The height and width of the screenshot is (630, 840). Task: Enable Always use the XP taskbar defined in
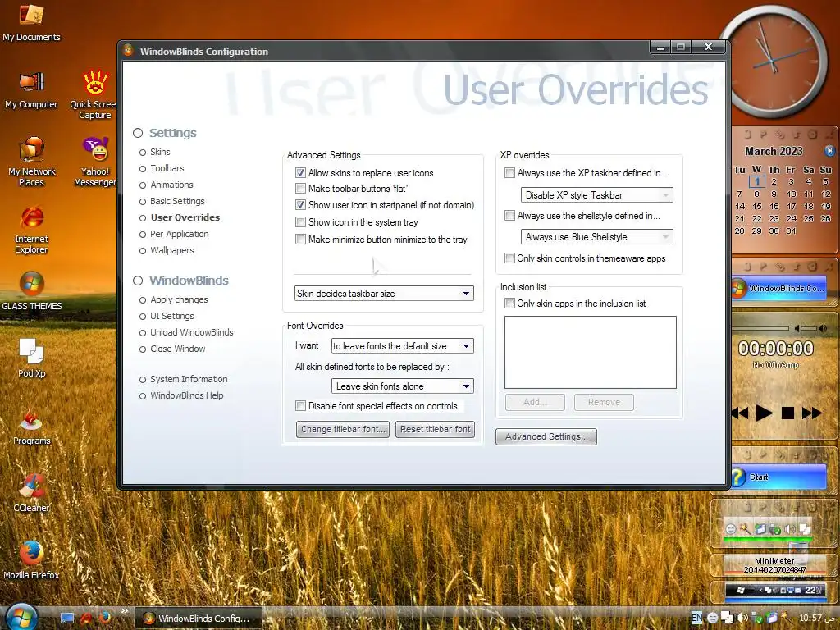pyautogui.click(x=509, y=172)
